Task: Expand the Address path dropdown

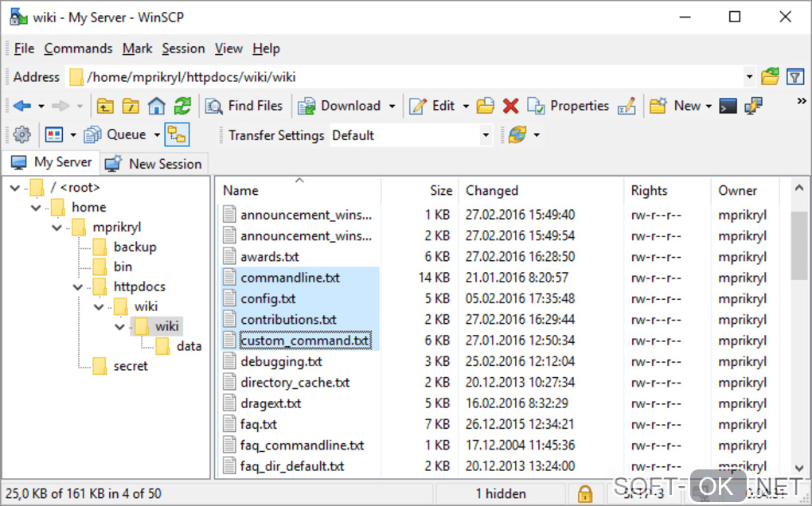Action: tap(749, 77)
